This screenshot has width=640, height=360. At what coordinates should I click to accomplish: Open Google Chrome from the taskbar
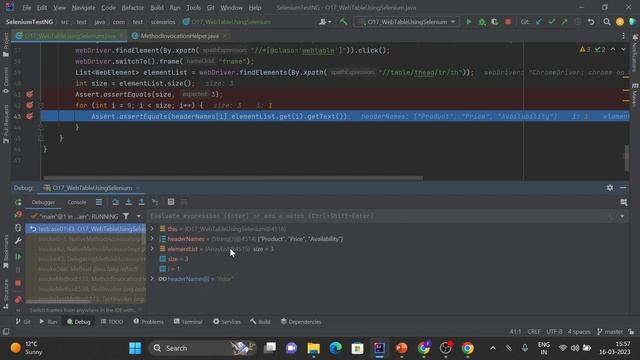point(467,348)
